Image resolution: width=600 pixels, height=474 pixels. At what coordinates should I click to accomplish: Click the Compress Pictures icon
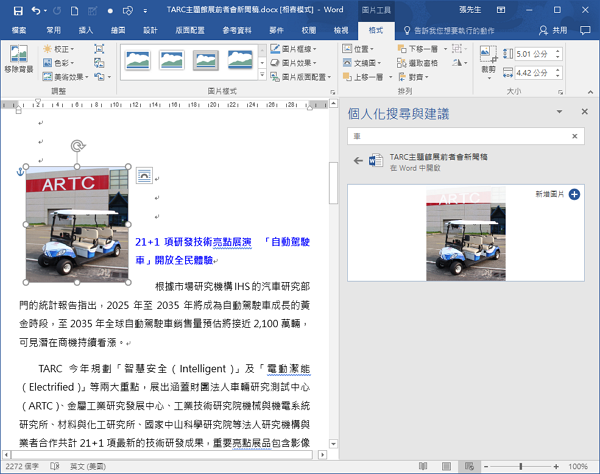pos(99,49)
